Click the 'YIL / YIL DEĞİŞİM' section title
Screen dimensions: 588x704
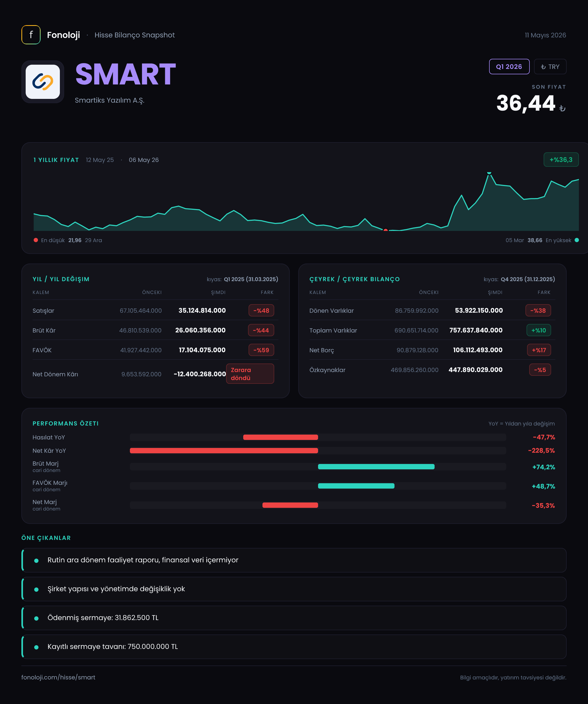click(x=61, y=279)
